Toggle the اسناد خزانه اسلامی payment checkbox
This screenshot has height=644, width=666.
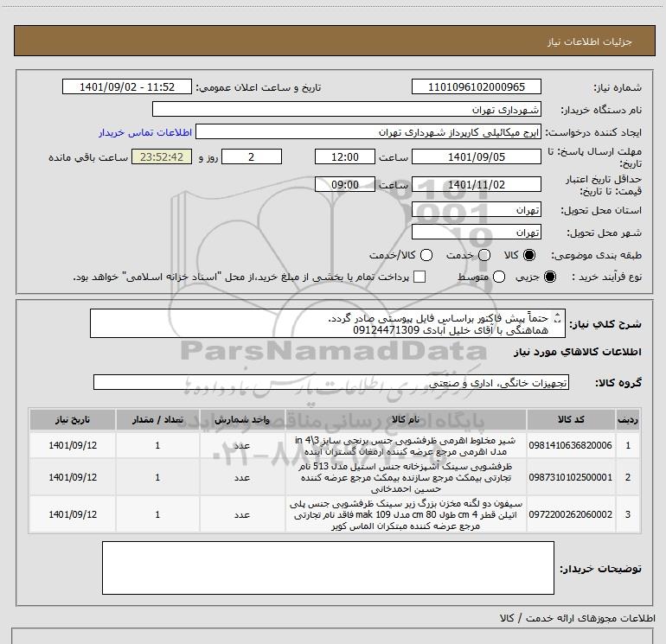coord(419,277)
